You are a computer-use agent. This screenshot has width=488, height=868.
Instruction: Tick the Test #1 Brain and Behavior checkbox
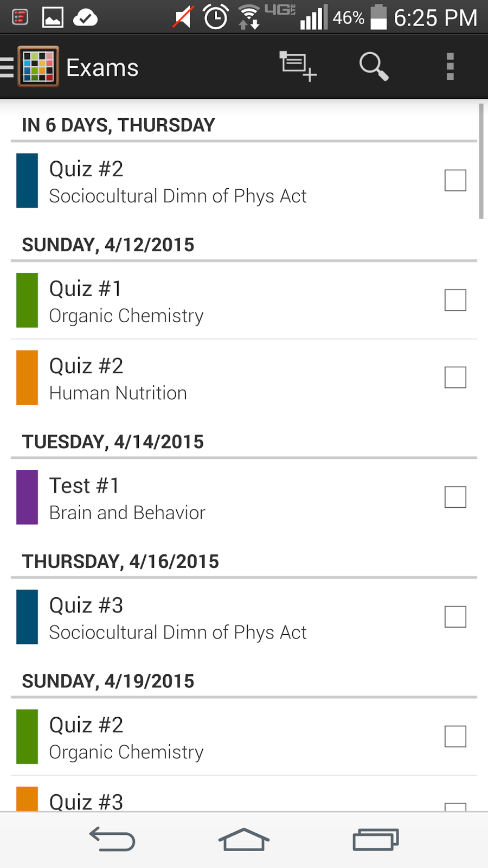point(455,497)
